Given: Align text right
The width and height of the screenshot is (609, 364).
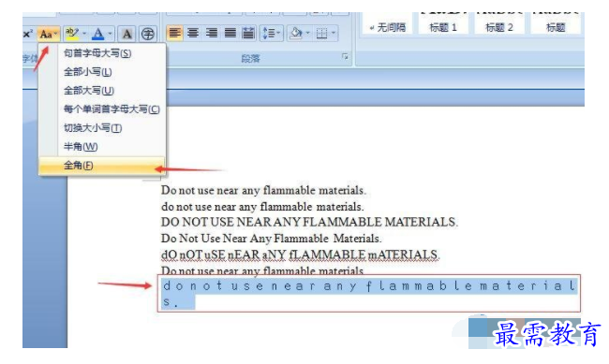Looking at the screenshot, I should tap(212, 33).
